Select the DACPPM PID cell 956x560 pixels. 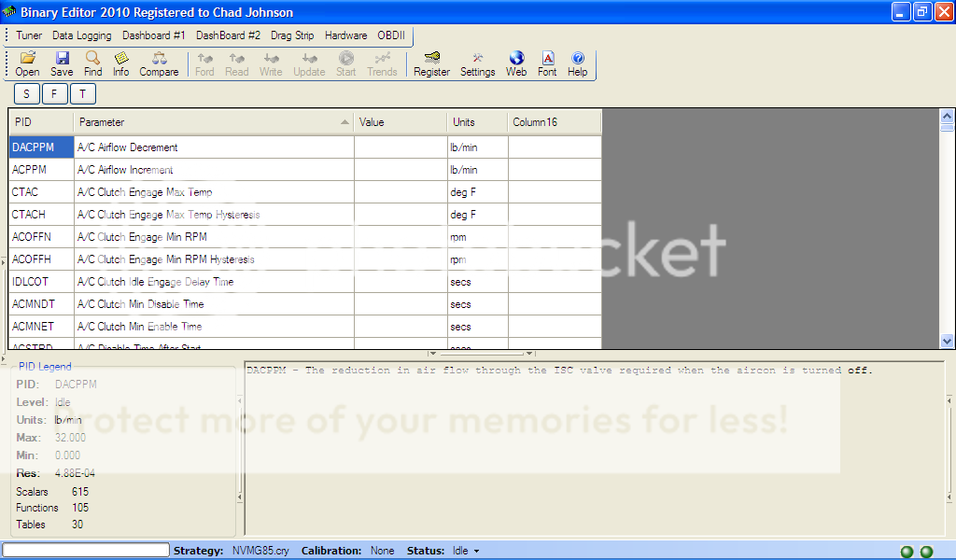pyautogui.click(x=41, y=147)
